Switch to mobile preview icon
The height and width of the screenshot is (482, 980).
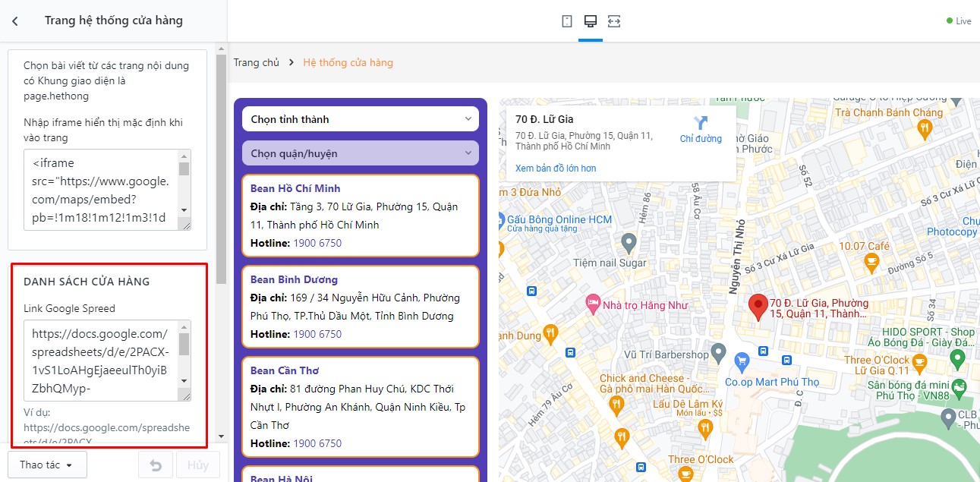point(567,21)
